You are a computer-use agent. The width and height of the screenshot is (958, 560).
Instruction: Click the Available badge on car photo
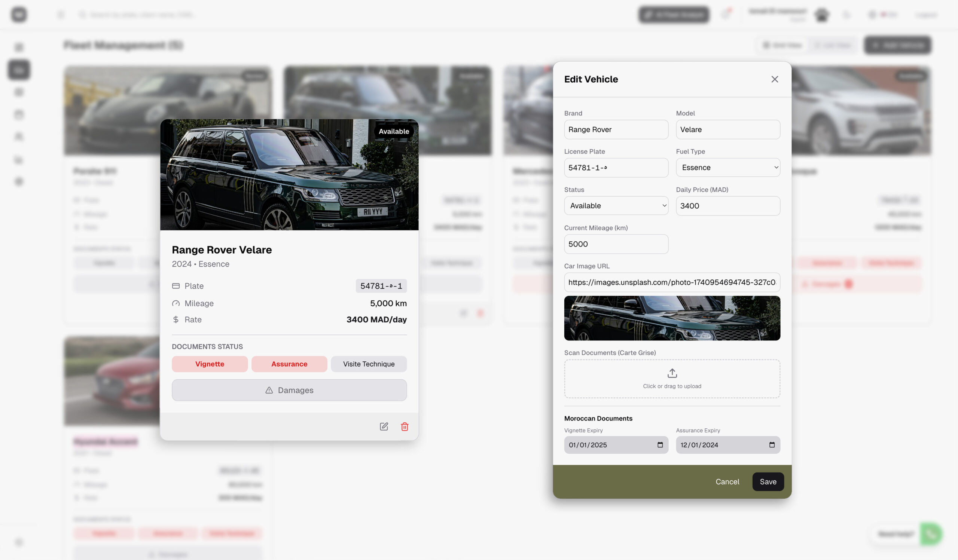point(393,131)
